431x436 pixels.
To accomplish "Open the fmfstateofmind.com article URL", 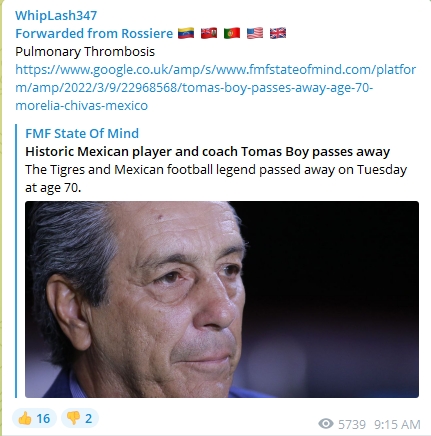I will click(215, 87).
